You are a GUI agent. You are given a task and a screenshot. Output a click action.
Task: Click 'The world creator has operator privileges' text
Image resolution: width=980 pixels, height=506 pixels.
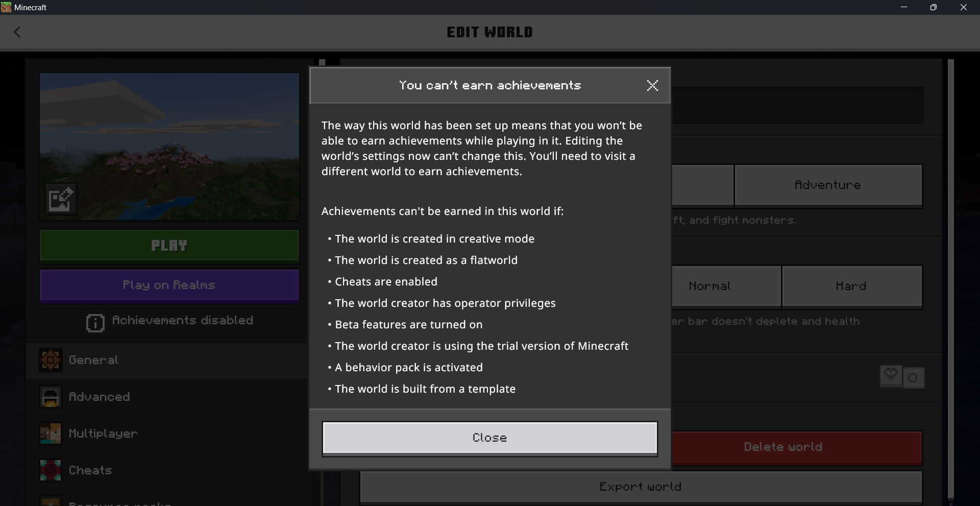445,303
